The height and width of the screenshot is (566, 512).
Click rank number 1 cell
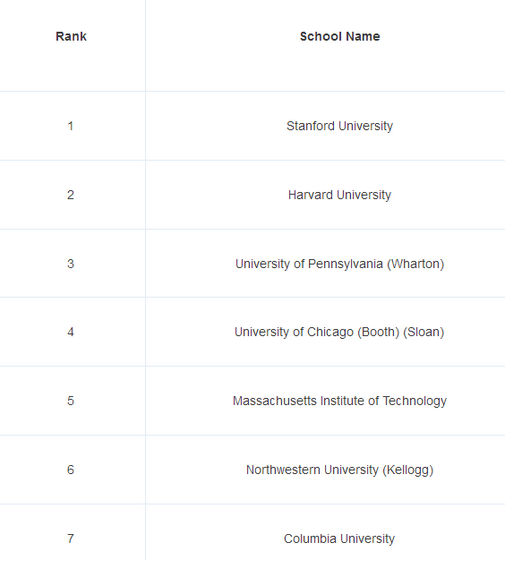coord(71,127)
